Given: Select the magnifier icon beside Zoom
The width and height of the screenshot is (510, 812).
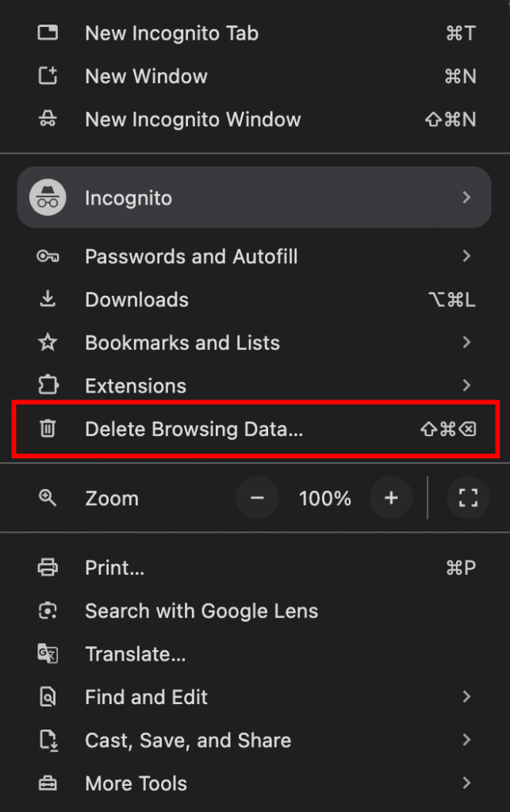Looking at the screenshot, I should coord(48,498).
